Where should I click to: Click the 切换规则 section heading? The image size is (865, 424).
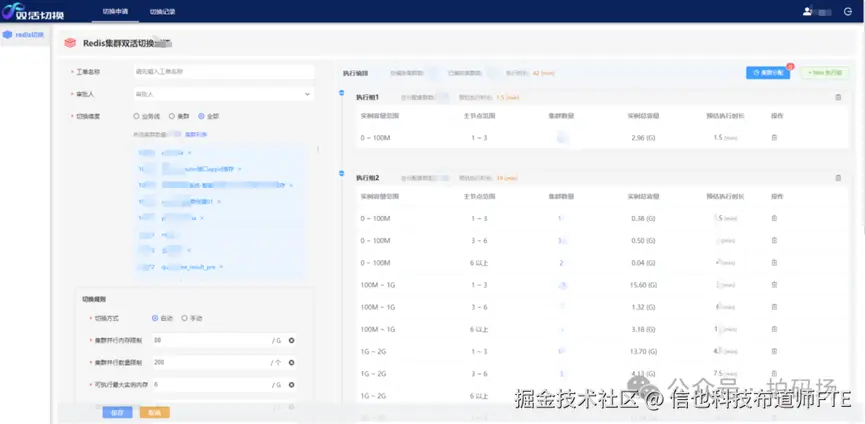[x=94, y=299]
